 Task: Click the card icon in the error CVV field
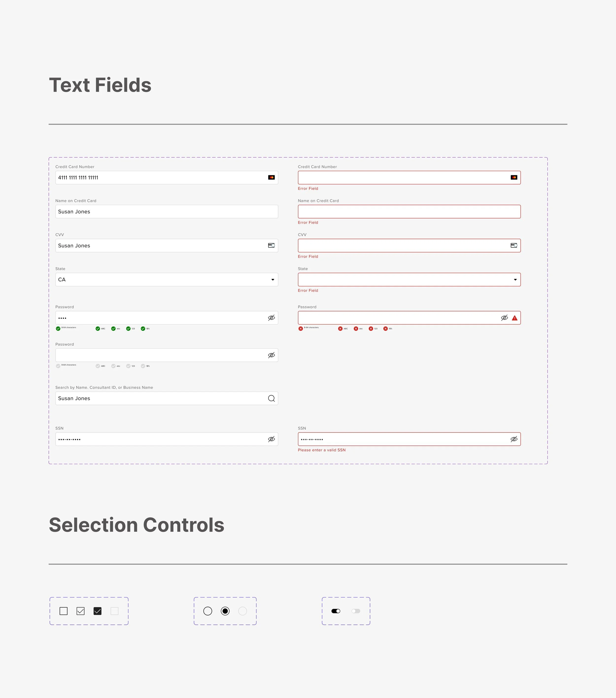pos(514,246)
